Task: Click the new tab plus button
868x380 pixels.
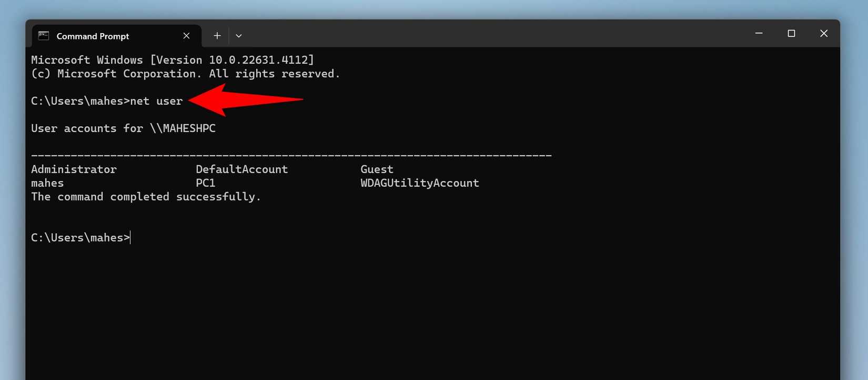Action: point(217,35)
